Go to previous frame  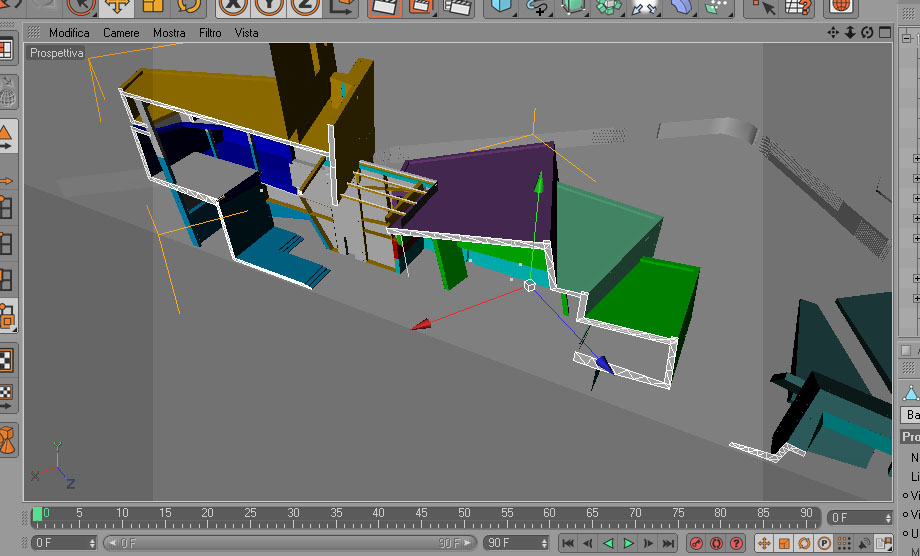coord(588,543)
